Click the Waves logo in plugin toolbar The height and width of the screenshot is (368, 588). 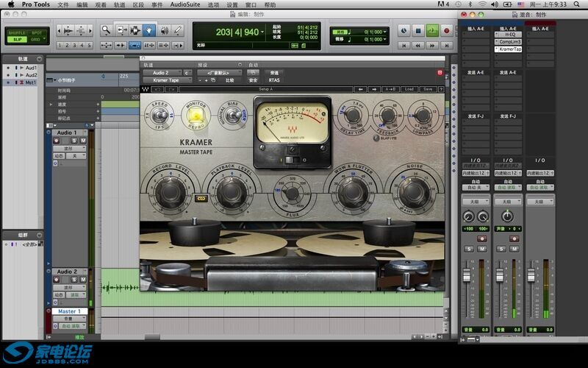click(145, 89)
